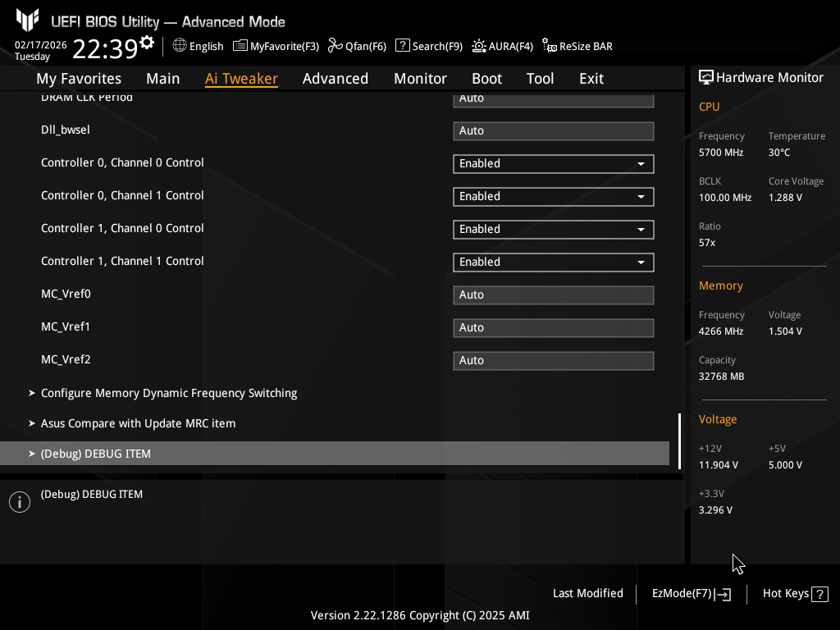The image size is (840, 630).
Task: Click the Hot Keys question icon
Action: point(819,594)
